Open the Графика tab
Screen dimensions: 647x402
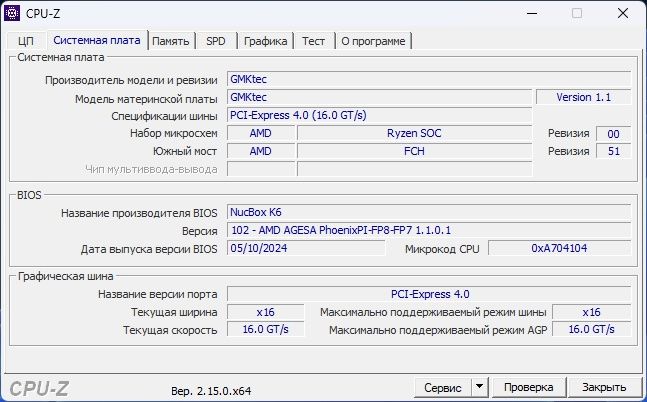265,41
